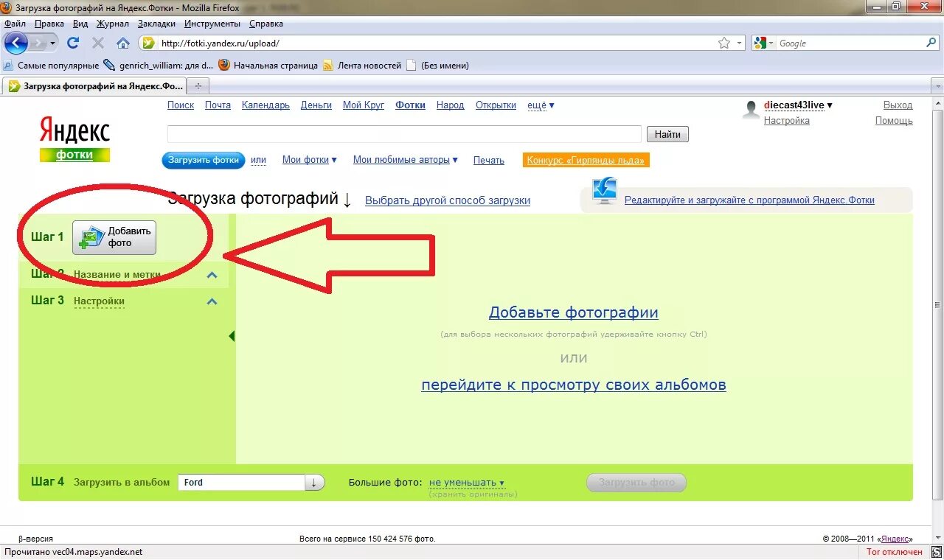Open the Лента новостей RSS bookmark
The width and height of the screenshot is (944, 560).
[x=362, y=66]
